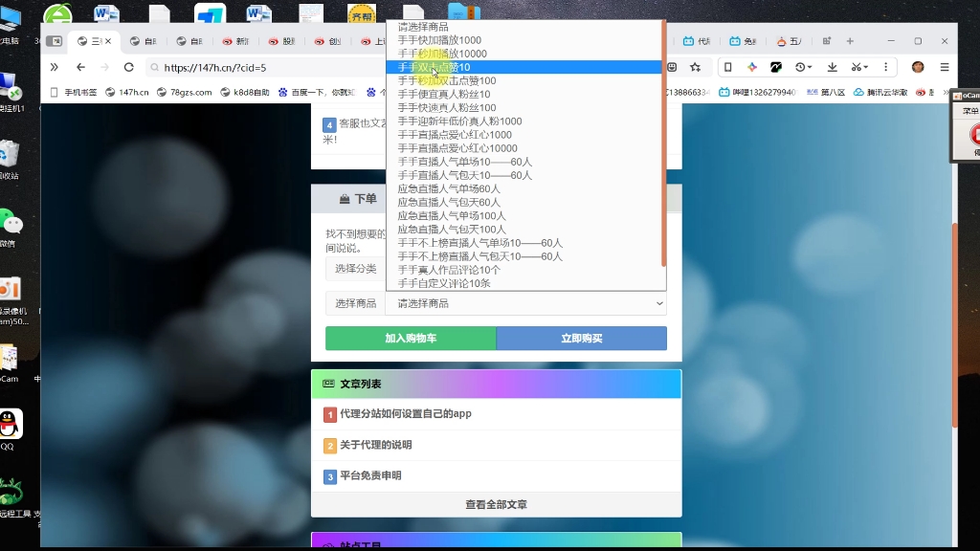Click the mobile device icon in toolbar
The height and width of the screenshot is (551, 980).
(728, 67)
